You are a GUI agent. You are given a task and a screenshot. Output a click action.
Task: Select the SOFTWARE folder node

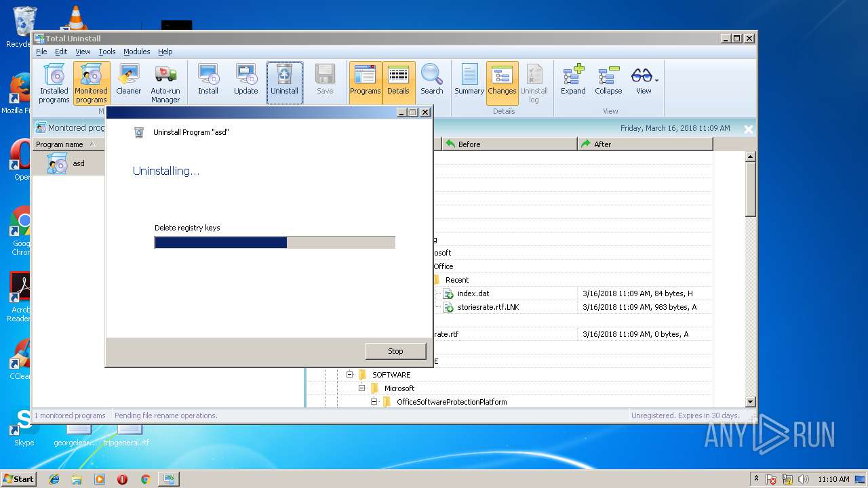[x=391, y=375]
